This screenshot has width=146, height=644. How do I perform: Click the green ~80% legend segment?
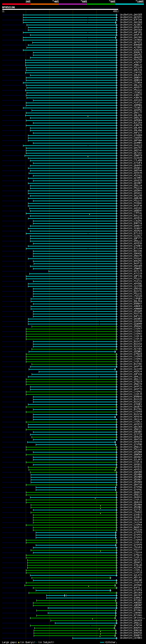click(x=101, y=4)
